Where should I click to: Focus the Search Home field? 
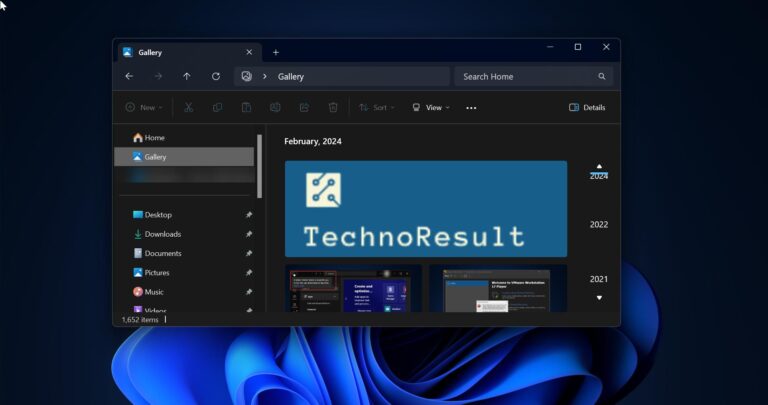tap(533, 76)
